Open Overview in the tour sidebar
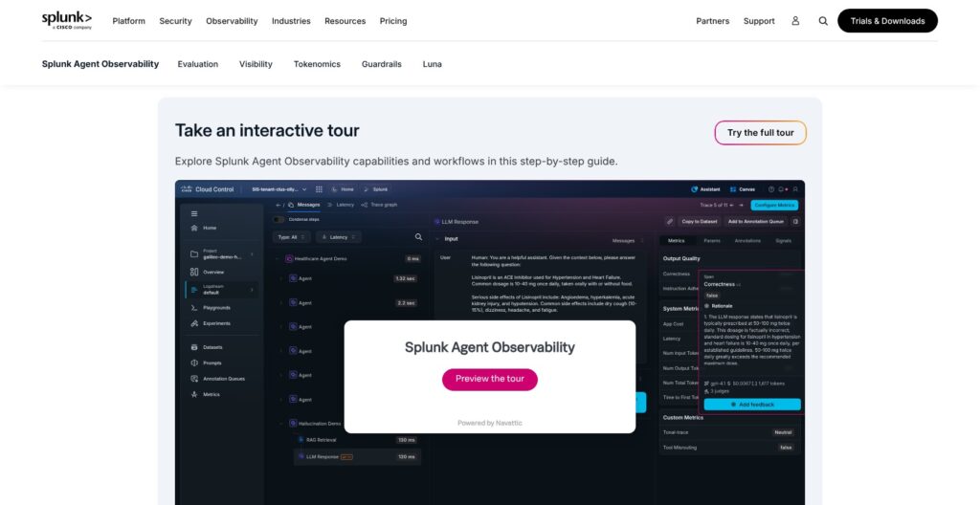Image resolution: width=980 pixels, height=505 pixels. click(x=207, y=272)
